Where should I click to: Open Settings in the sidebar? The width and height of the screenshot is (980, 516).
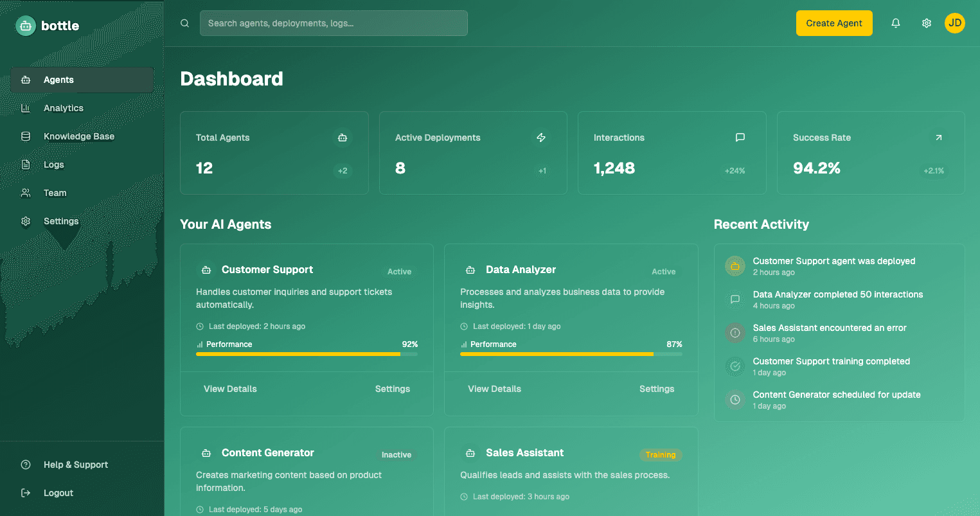coord(82,221)
